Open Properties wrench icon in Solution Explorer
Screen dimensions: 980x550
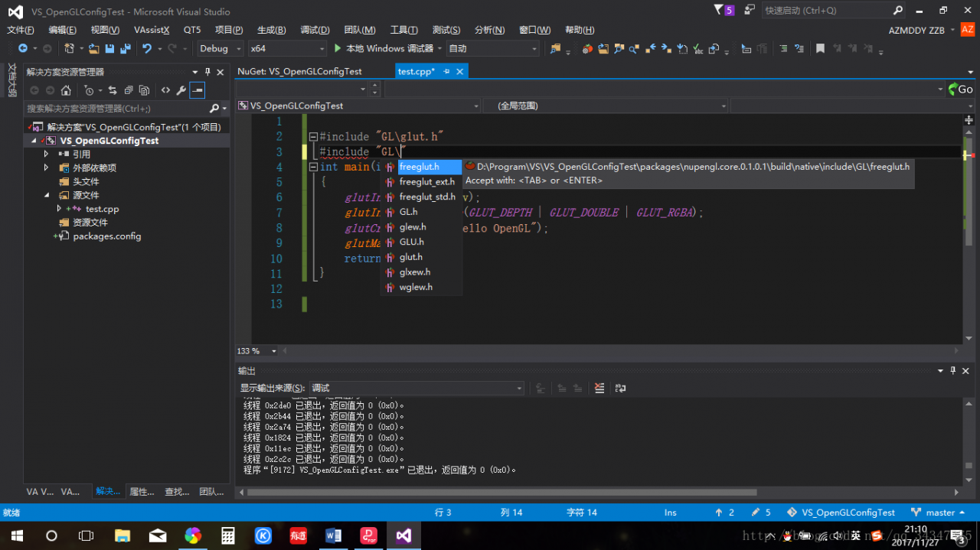point(181,90)
